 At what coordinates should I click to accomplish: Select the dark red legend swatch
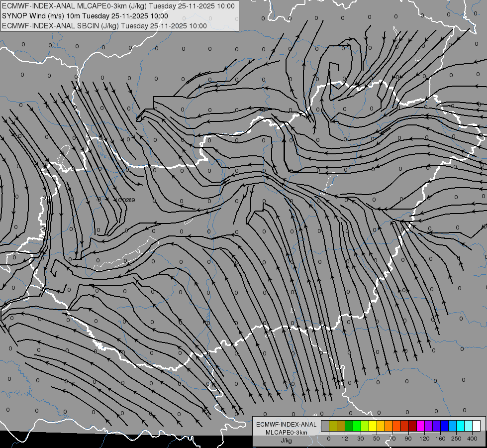tap(412, 426)
